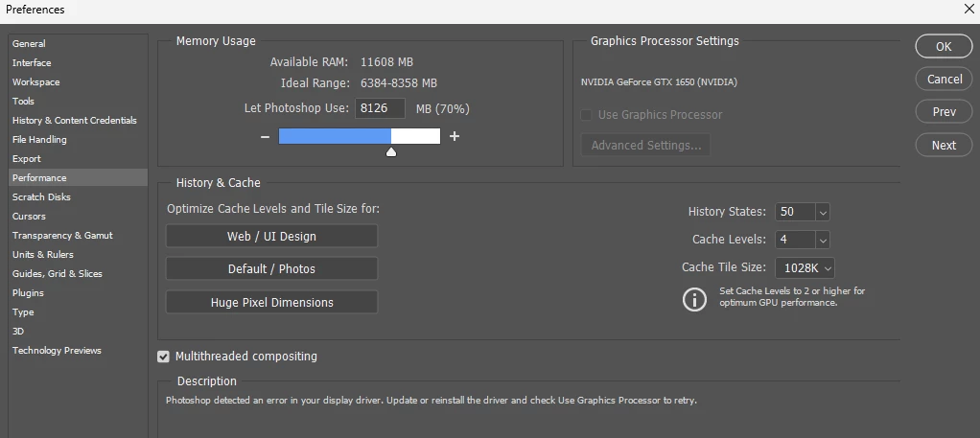The width and height of the screenshot is (980, 438).
Task: Open Transparency & Gamut preferences
Action: tap(78, 236)
